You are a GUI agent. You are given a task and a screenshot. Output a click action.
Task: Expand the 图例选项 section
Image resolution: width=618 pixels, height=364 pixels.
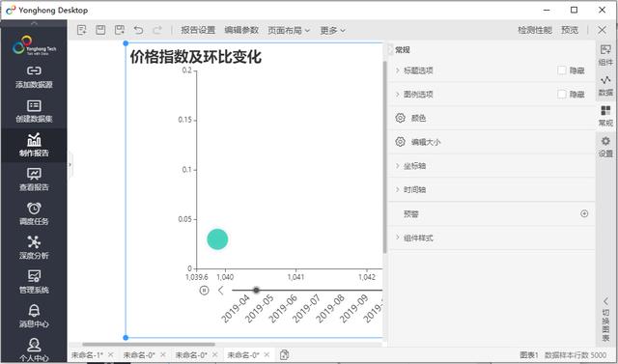(397, 95)
